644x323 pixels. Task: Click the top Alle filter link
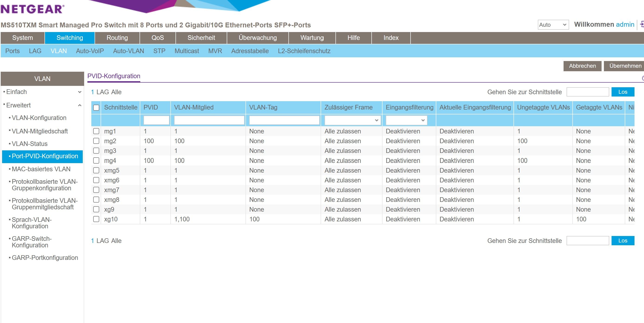pos(116,92)
